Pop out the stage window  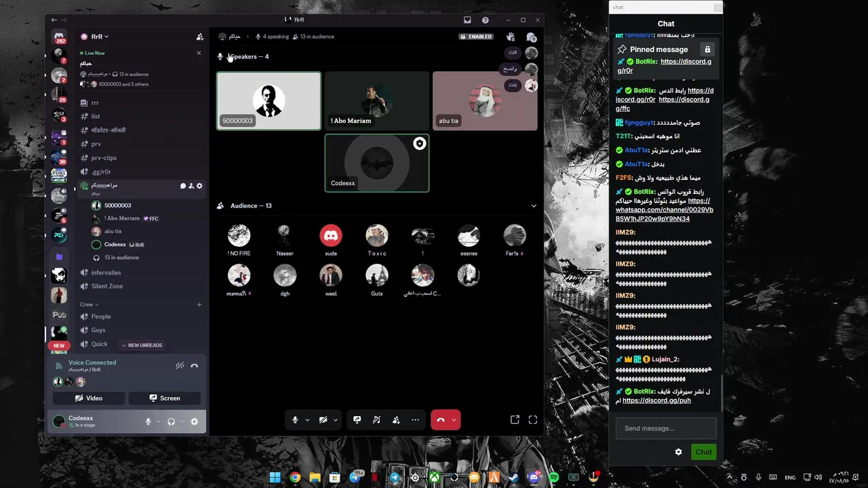515,420
